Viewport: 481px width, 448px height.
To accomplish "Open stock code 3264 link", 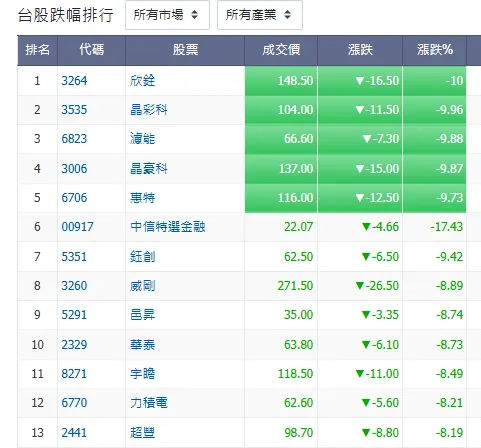I will (x=74, y=81).
